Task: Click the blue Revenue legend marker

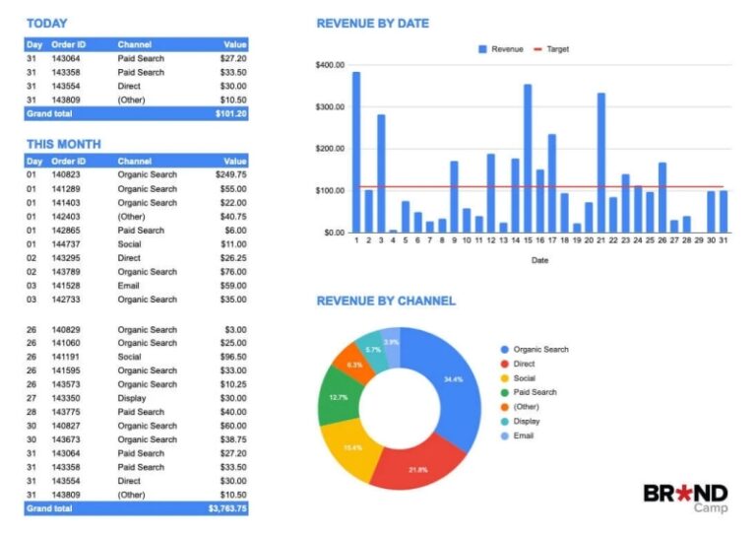Action: [x=482, y=48]
